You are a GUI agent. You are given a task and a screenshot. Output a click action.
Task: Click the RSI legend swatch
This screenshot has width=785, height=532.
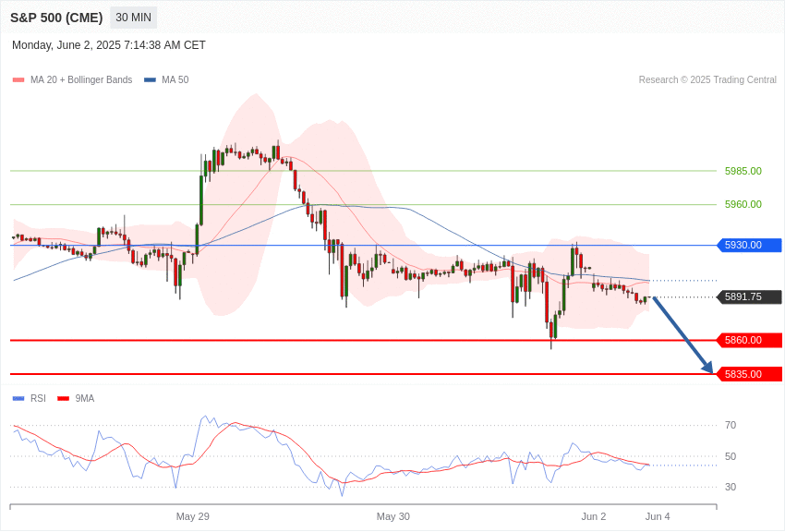click(x=18, y=398)
